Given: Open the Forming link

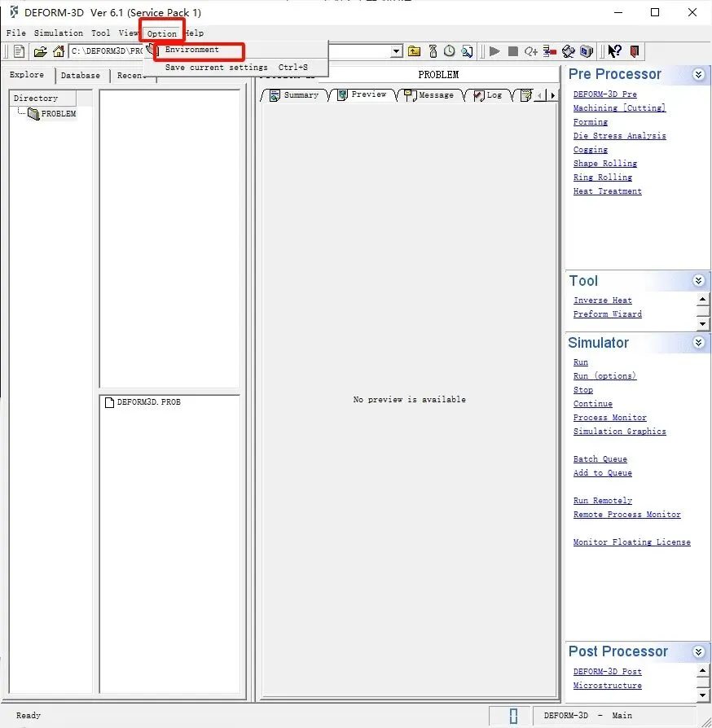Looking at the screenshot, I should (591, 122).
